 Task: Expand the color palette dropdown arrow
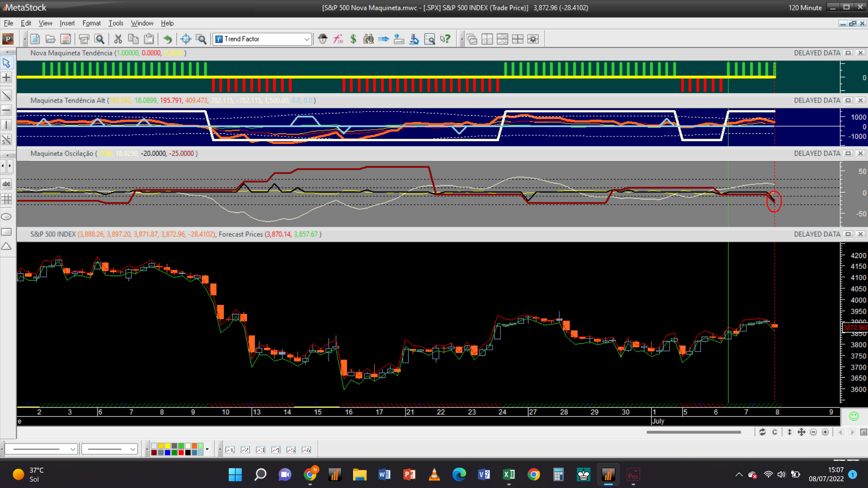pyautogui.click(x=207, y=449)
